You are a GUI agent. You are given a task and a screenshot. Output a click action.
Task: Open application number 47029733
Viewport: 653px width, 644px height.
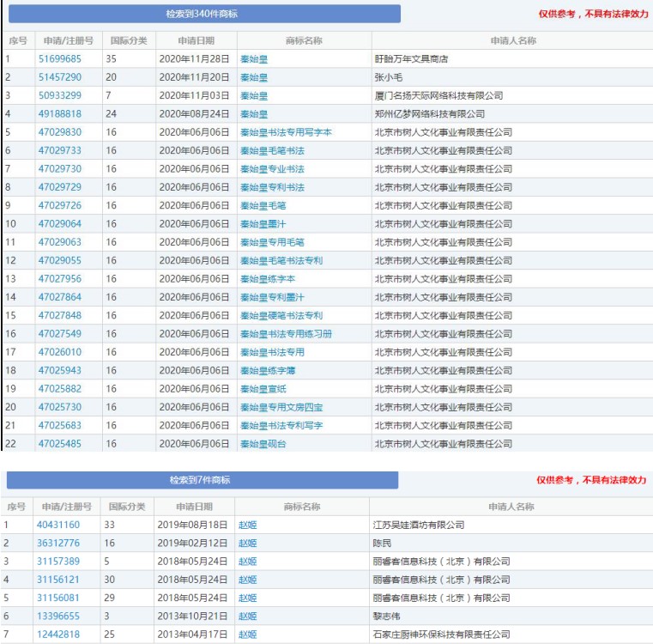tap(59, 151)
